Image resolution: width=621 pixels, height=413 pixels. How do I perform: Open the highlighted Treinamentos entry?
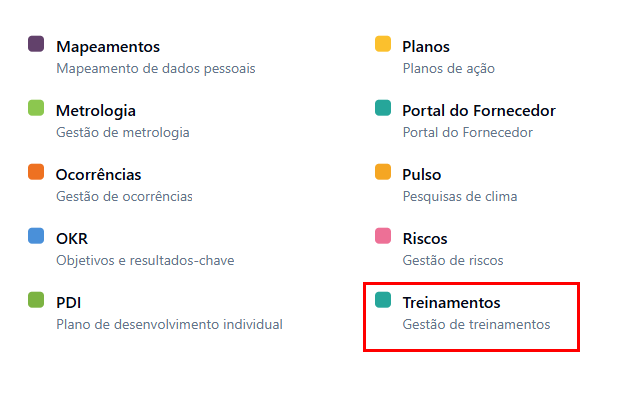pyautogui.click(x=451, y=303)
